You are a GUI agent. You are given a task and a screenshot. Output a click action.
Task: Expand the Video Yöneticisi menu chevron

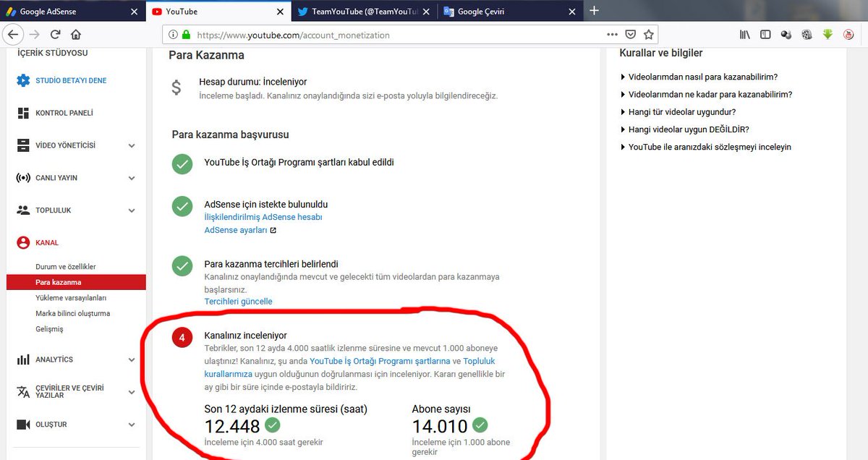[x=132, y=145]
